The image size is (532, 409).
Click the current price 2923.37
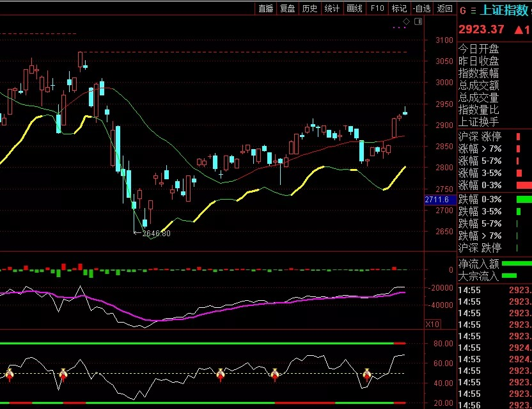pos(481,29)
